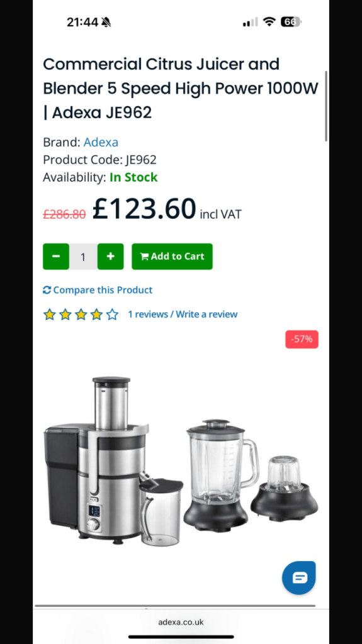The height and width of the screenshot is (644, 362).
Task: Select the first rating star
Action: 49,314
